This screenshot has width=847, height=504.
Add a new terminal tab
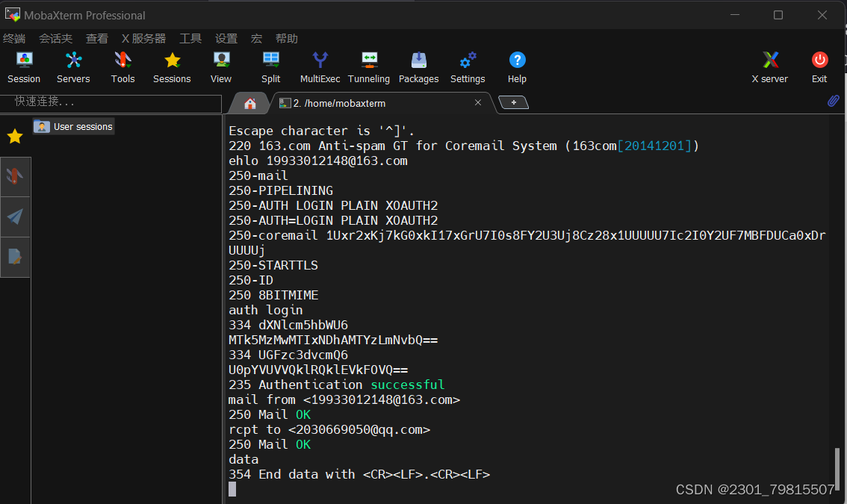click(514, 102)
